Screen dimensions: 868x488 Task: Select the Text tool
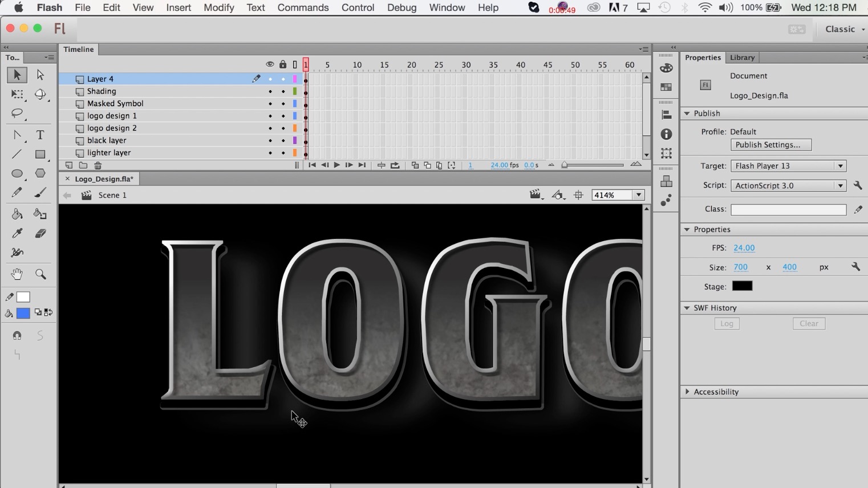coord(40,135)
